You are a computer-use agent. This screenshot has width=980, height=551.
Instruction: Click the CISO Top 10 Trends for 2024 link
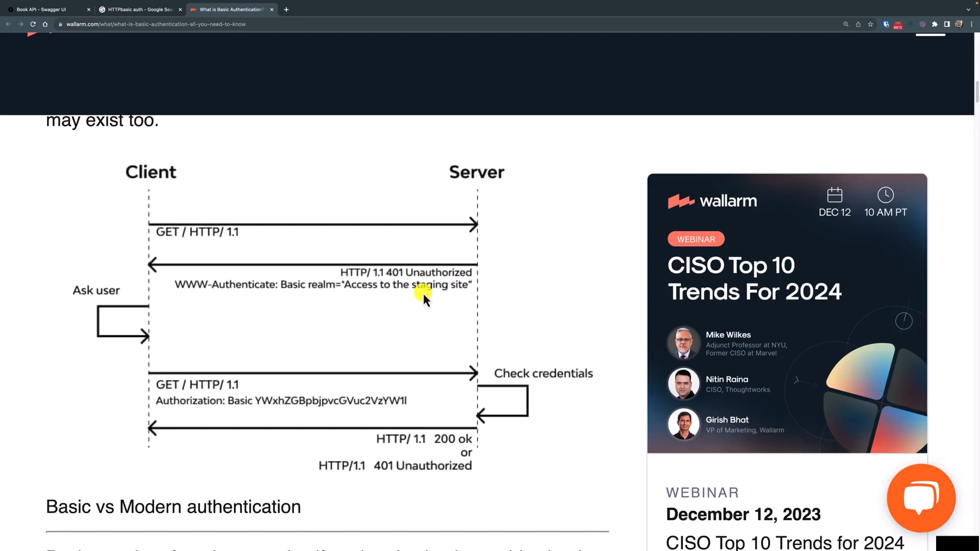click(x=784, y=542)
